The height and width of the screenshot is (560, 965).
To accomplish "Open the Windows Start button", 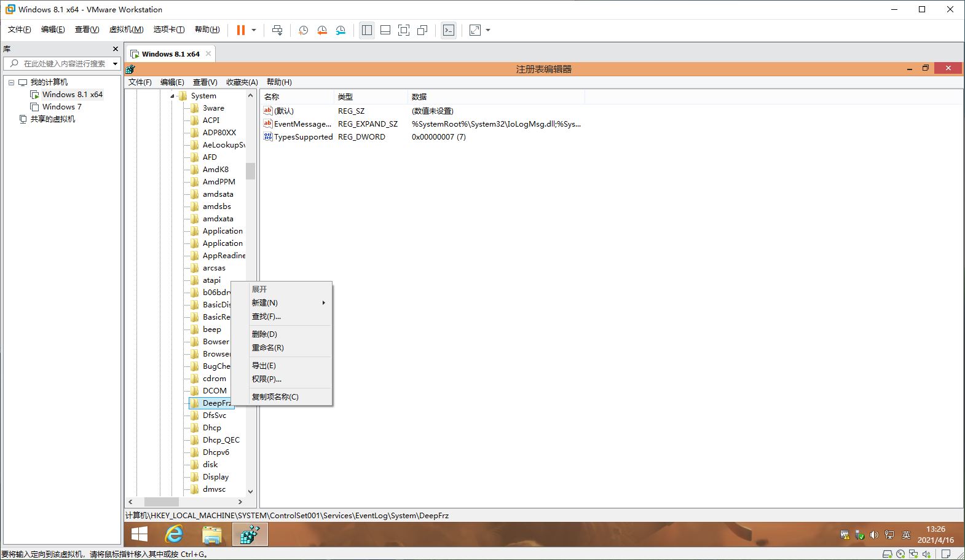I will coord(140,534).
